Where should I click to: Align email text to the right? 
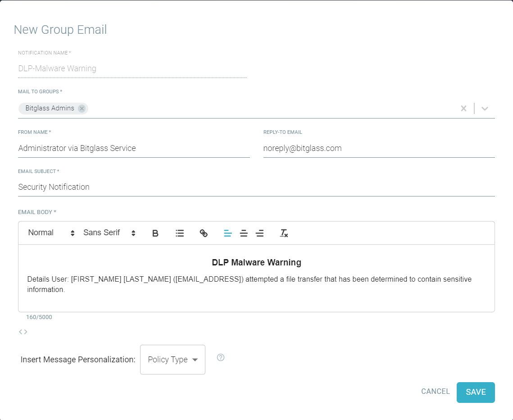pyautogui.click(x=259, y=233)
